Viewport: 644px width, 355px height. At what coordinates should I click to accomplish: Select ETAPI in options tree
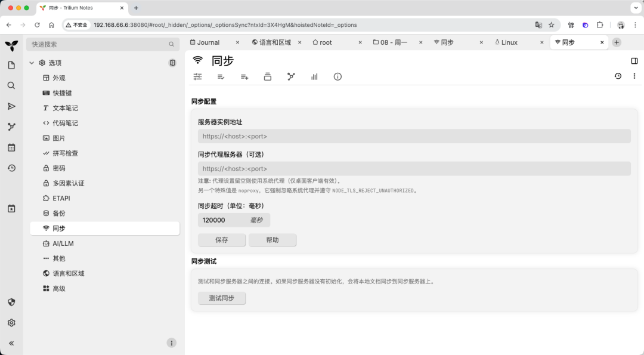(105, 198)
